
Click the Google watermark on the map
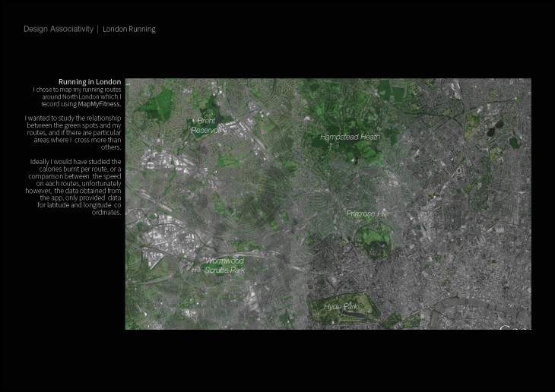click(x=515, y=327)
